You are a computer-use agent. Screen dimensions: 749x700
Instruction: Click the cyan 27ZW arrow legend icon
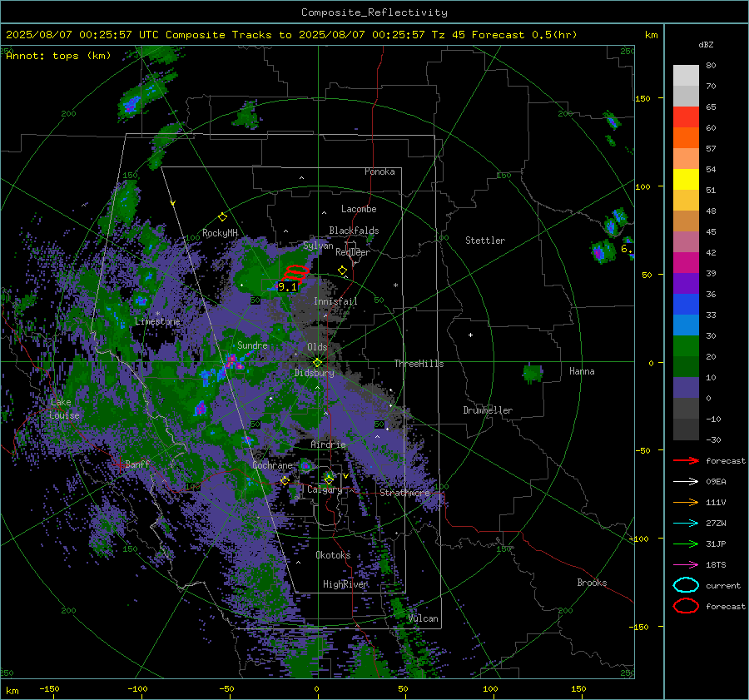point(686,524)
